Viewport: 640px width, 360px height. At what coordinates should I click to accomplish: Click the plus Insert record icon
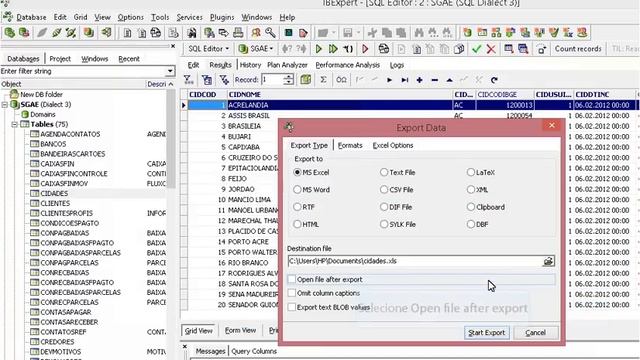pyautogui.click(x=419, y=80)
